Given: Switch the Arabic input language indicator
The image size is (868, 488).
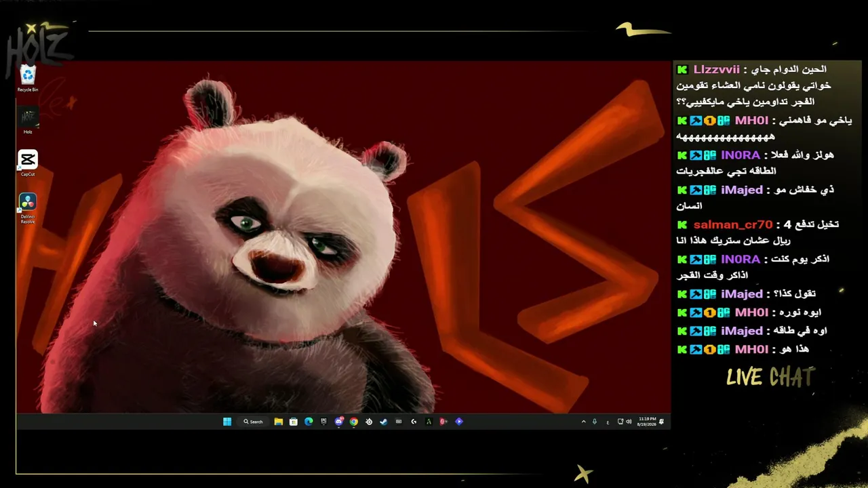Looking at the screenshot, I should coord(608,422).
